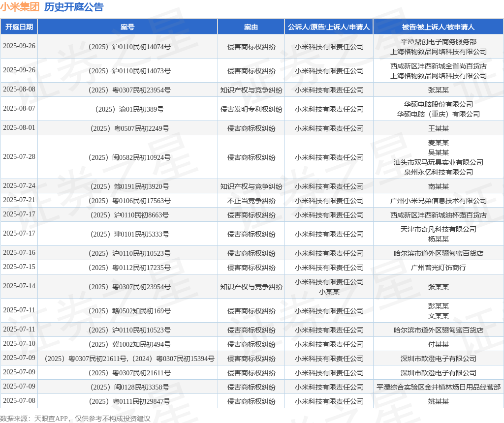504x423 pixels.
Task: Click the 小米集团 title text
Action: pos(20,7)
